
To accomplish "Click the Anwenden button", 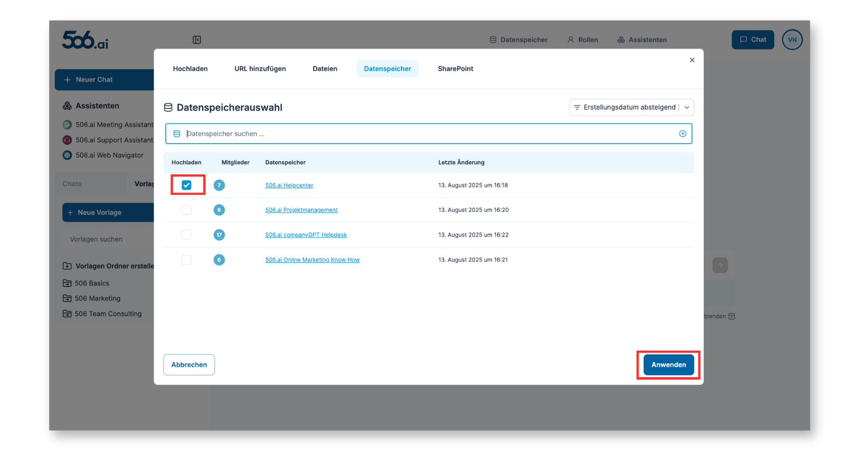I will (x=668, y=365).
